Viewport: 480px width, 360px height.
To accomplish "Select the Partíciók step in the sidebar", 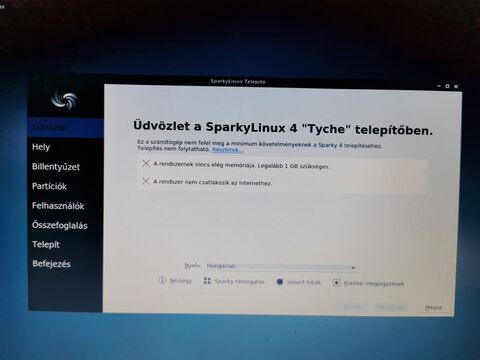I will tap(49, 186).
